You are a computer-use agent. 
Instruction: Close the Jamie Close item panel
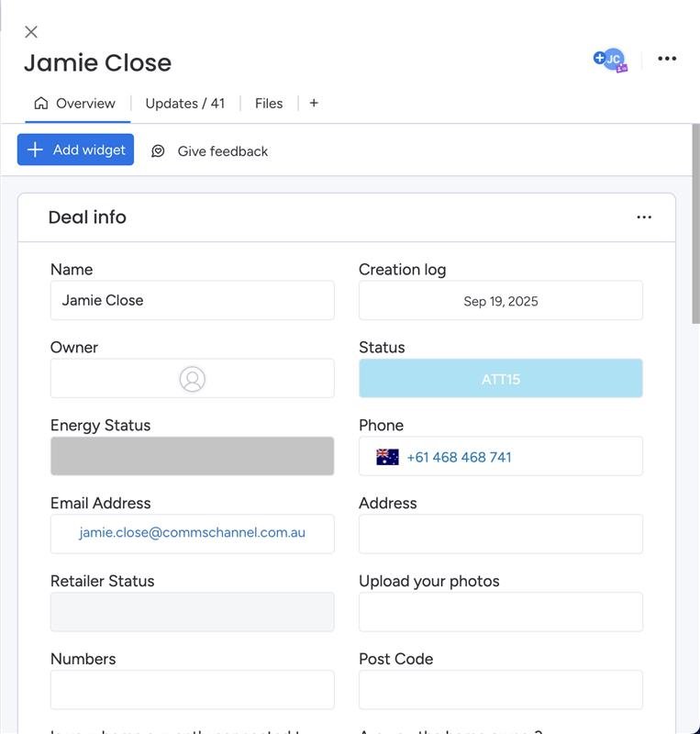pyautogui.click(x=31, y=32)
